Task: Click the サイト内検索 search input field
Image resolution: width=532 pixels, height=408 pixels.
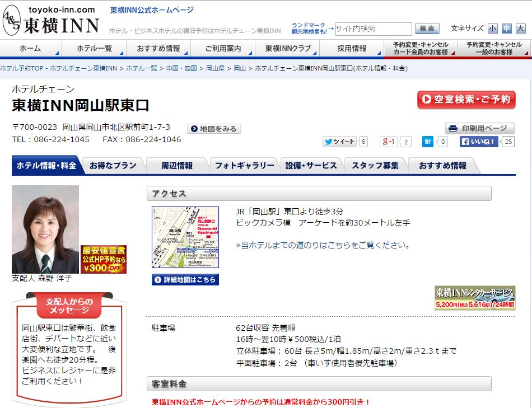Action: pos(374,29)
